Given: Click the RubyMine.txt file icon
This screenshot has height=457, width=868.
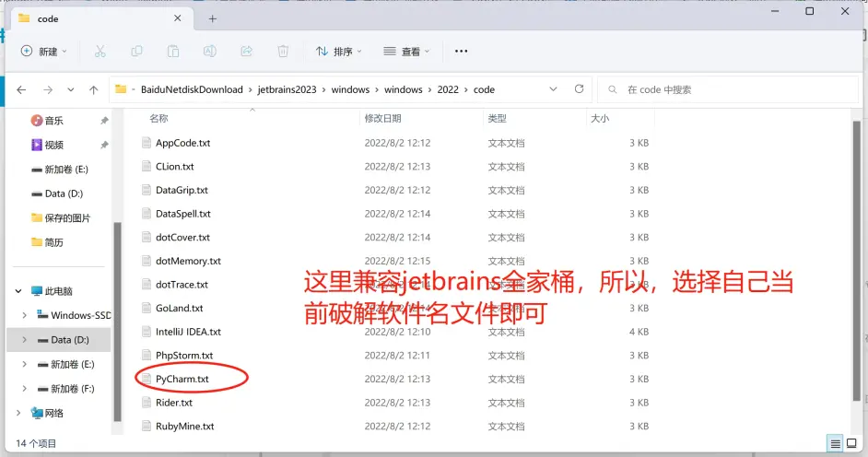Looking at the screenshot, I should coord(147,426).
